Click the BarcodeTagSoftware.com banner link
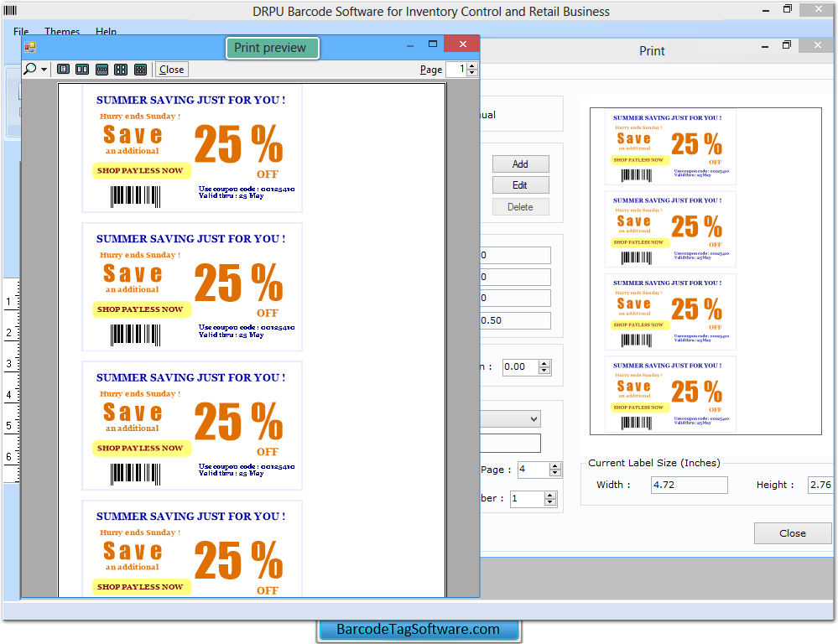 pyautogui.click(x=418, y=630)
